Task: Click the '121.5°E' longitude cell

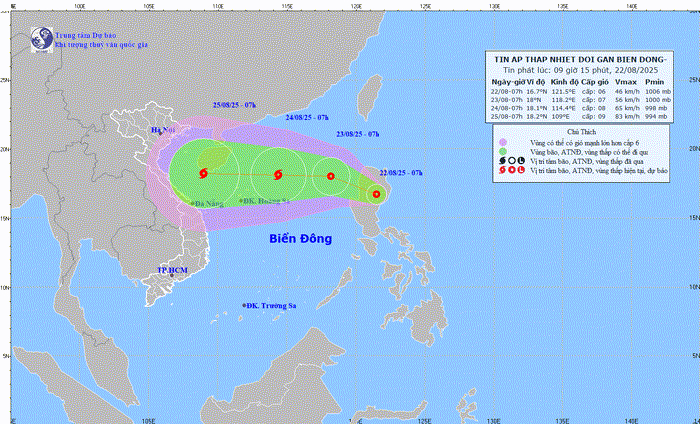Action: point(563,91)
